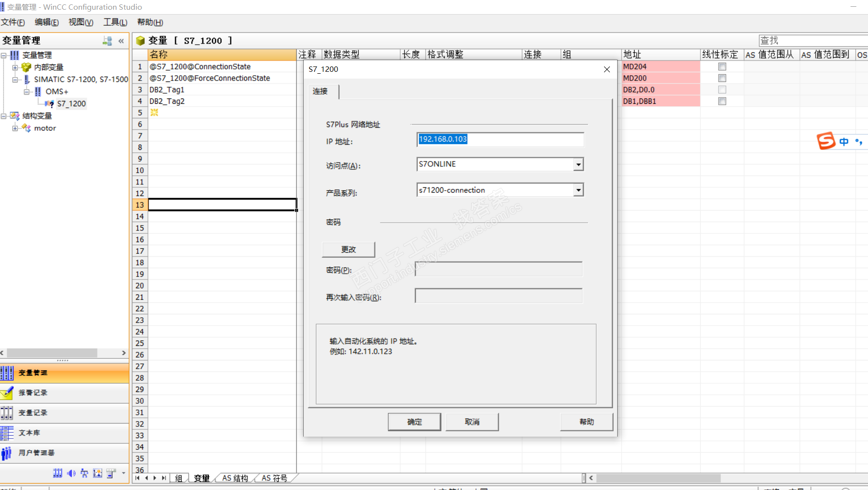Image resolution: width=868 pixels, height=490 pixels.
Task: Click 取消 to cancel the dialog
Action: (472, 422)
